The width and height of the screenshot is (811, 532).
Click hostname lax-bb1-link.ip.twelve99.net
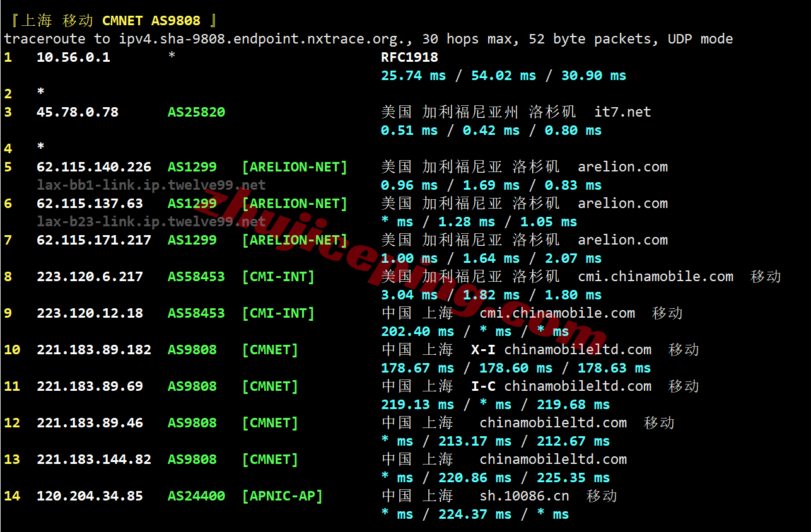[x=151, y=185]
